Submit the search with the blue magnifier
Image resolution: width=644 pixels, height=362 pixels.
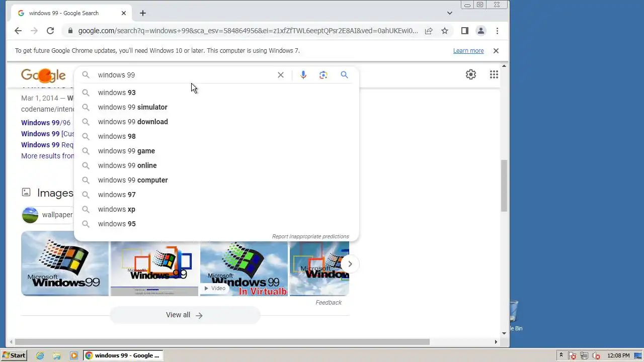click(x=344, y=75)
